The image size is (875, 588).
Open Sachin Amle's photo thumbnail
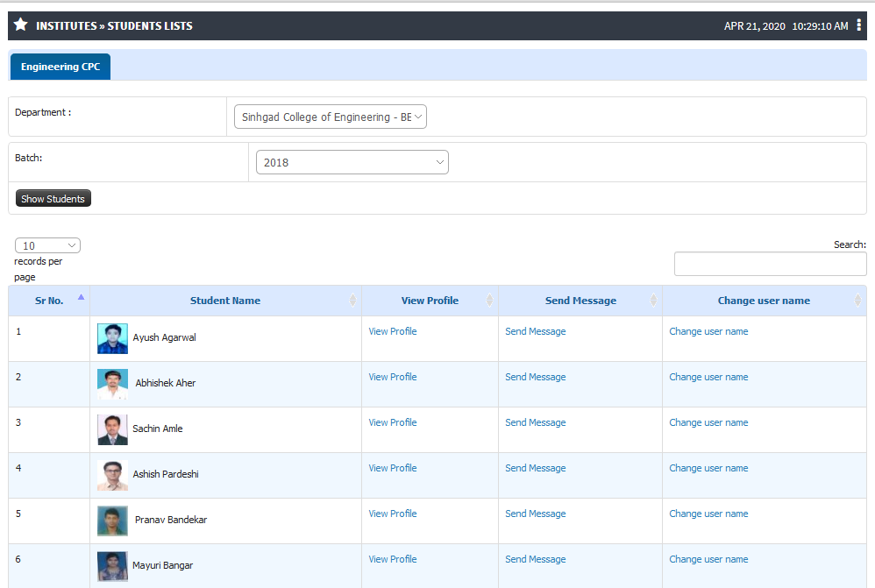coord(113,429)
